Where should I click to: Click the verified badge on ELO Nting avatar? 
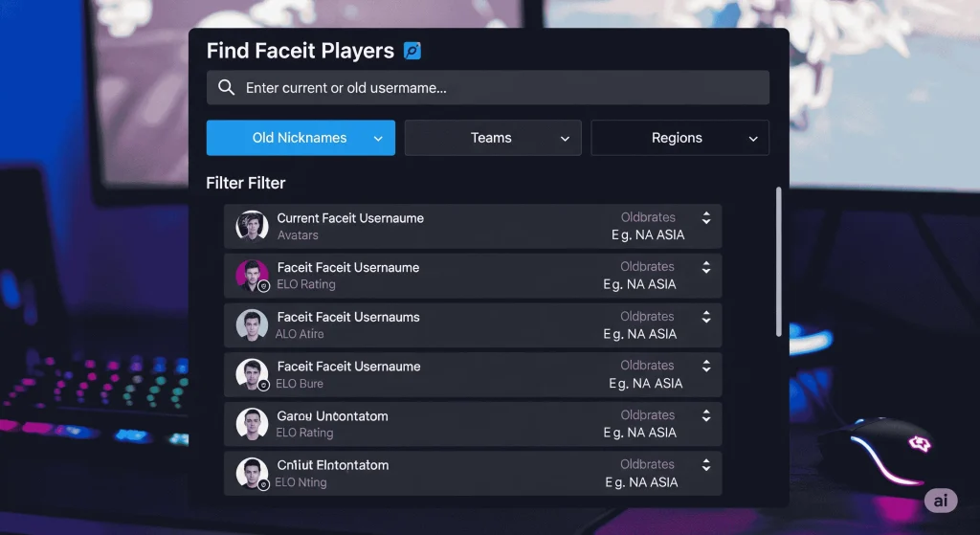coord(264,484)
